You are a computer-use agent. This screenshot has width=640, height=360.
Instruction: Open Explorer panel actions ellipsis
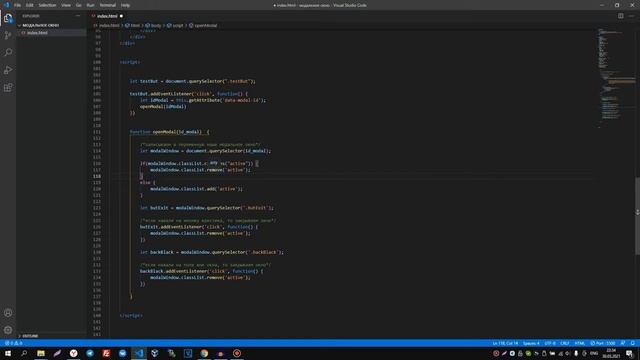(x=78, y=16)
